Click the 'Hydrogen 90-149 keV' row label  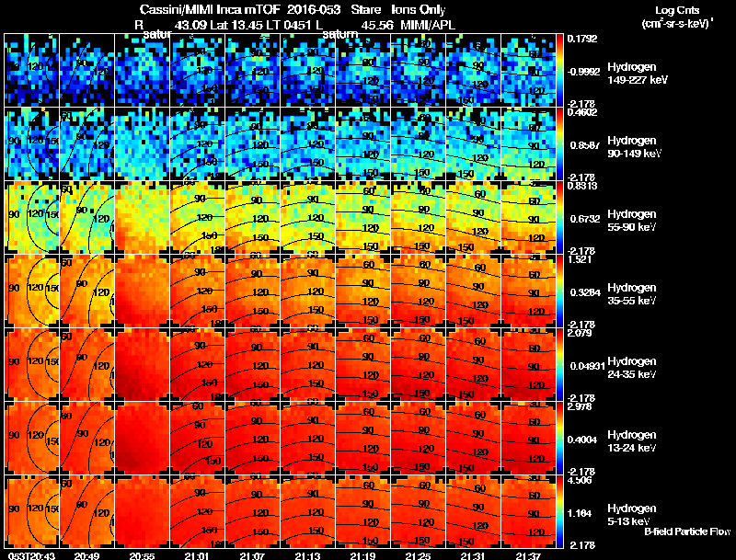point(635,146)
